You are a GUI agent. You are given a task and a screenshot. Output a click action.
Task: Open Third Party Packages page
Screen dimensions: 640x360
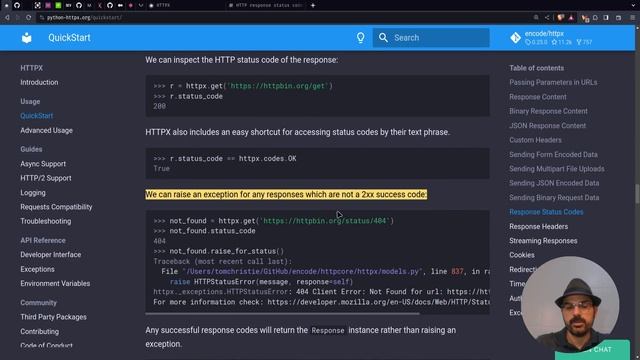click(53, 317)
